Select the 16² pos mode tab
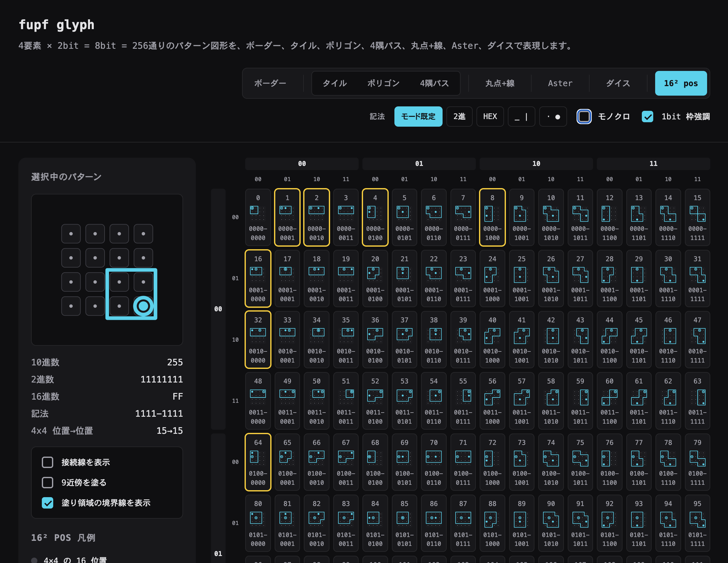This screenshot has height=563, width=728. (x=681, y=83)
